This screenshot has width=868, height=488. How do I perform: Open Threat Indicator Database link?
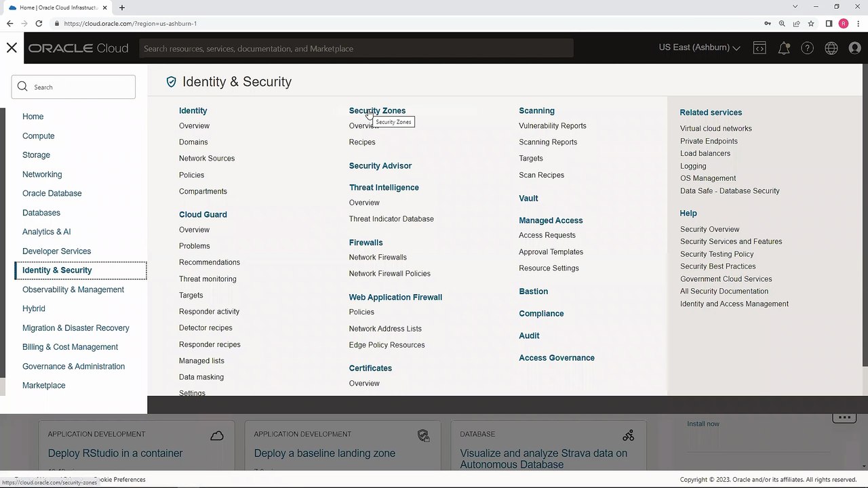(x=391, y=219)
